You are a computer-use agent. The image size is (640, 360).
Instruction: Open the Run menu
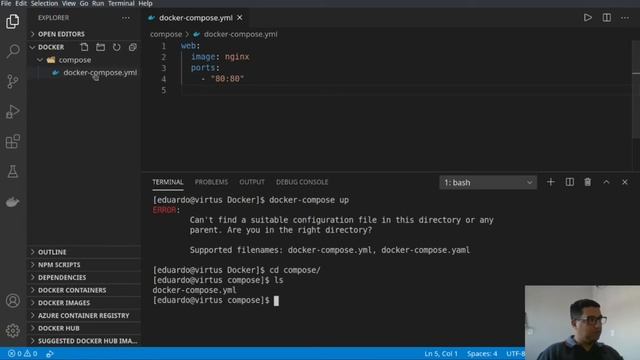click(x=98, y=3)
